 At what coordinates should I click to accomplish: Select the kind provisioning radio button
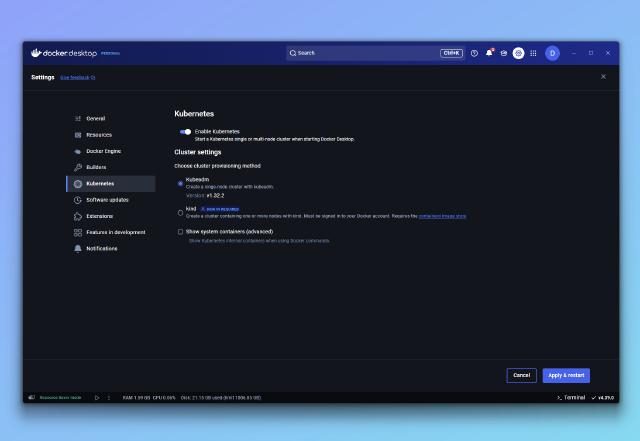coord(180,213)
